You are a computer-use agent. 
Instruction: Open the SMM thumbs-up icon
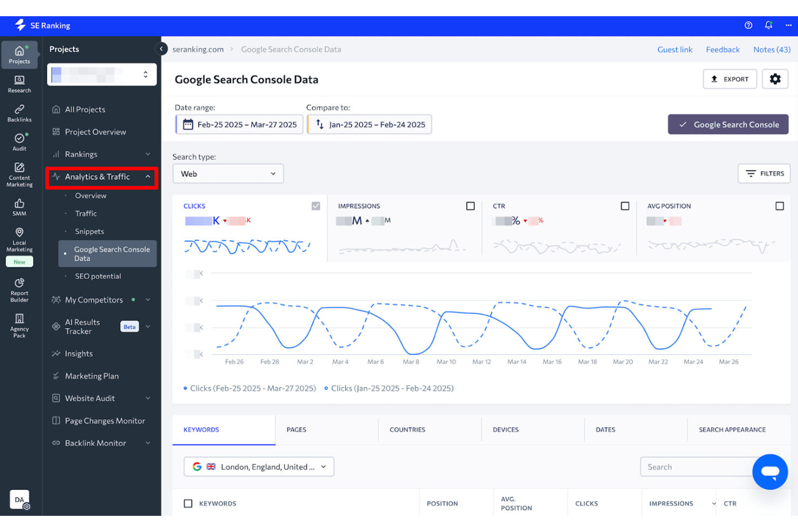(x=19, y=207)
